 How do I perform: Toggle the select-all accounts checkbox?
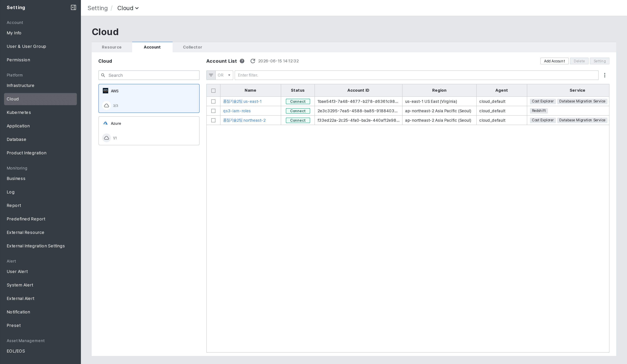tap(213, 90)
